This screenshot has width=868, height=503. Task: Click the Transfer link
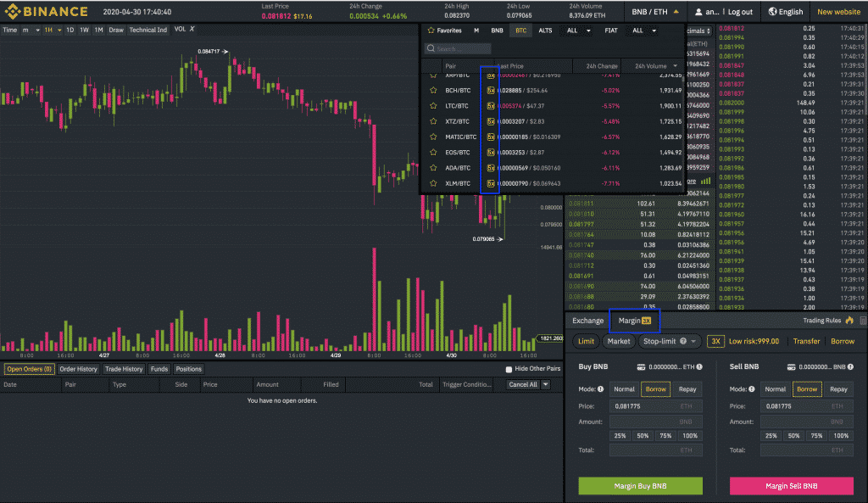click(807, 341)
